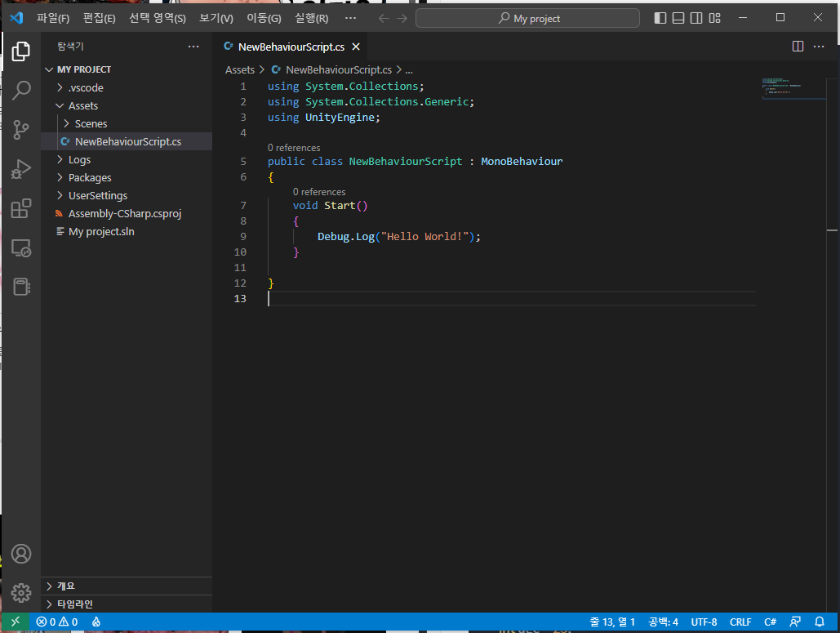Expand the Scenes folder
The image size is (840, 633).
coord(127,124)
